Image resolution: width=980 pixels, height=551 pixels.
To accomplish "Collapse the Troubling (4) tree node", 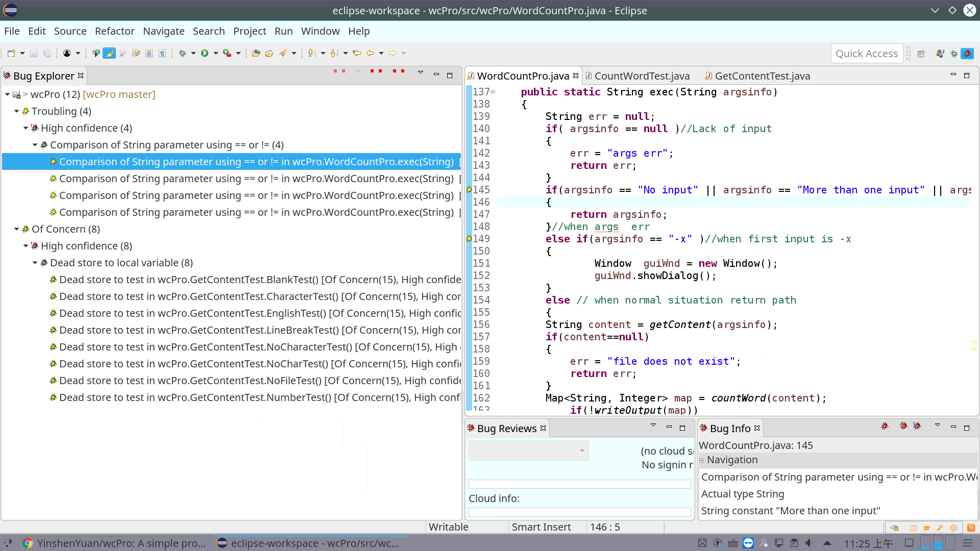I will 17,111.
